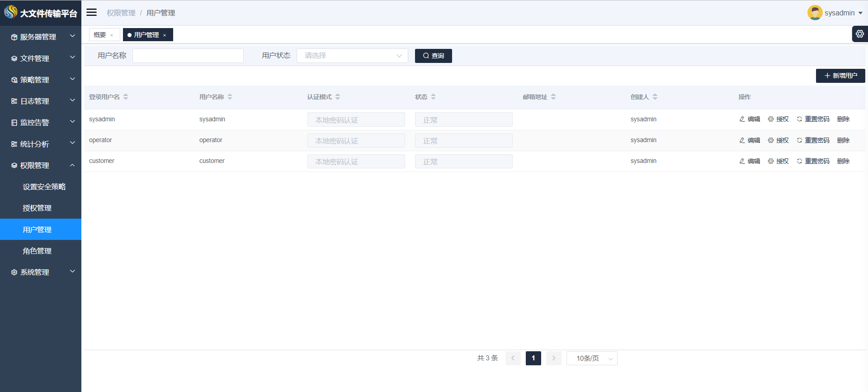Sort by the login username column arrows
Screen dimensions: 868x392
click(126, 97)
